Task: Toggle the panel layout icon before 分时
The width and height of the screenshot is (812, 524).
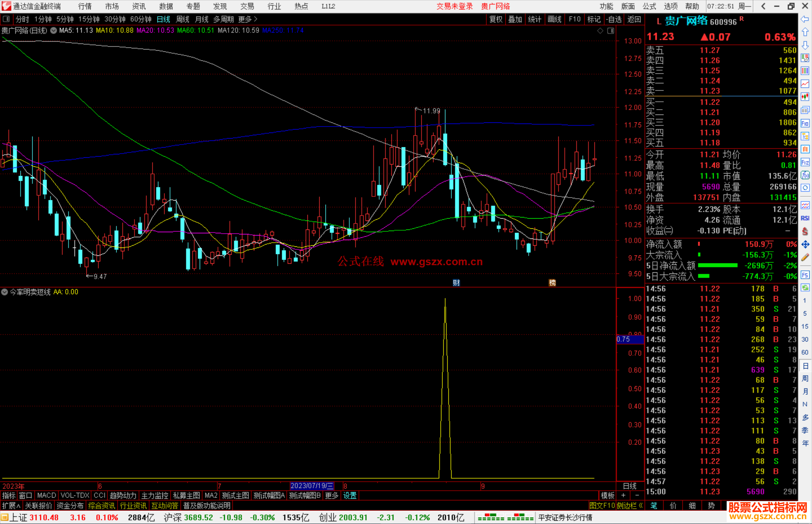Action: (x=6, y=19)
